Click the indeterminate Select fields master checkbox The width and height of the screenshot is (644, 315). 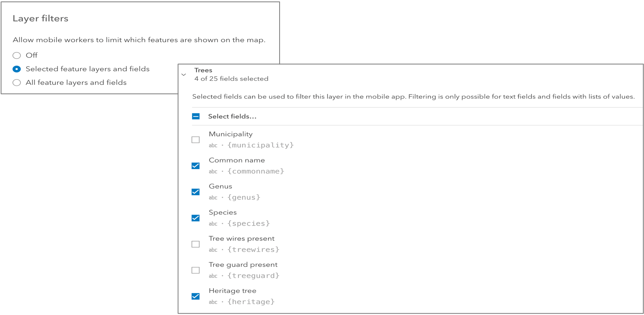[x=195, y=116]
